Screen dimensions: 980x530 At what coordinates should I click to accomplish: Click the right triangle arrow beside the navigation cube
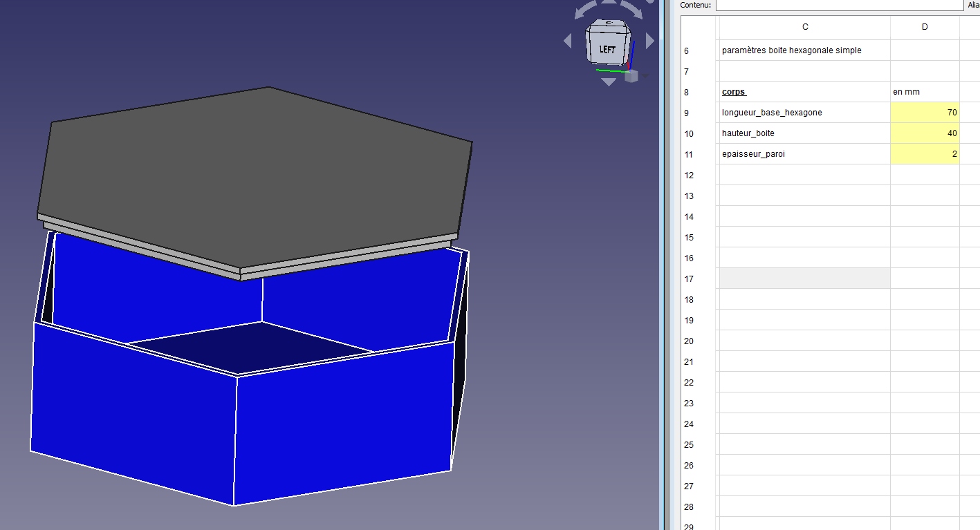[650, 39]
